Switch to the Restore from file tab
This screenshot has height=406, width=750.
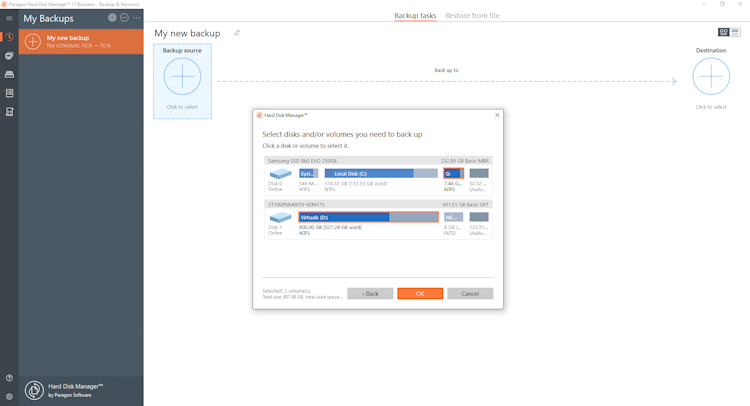[472, 16]
